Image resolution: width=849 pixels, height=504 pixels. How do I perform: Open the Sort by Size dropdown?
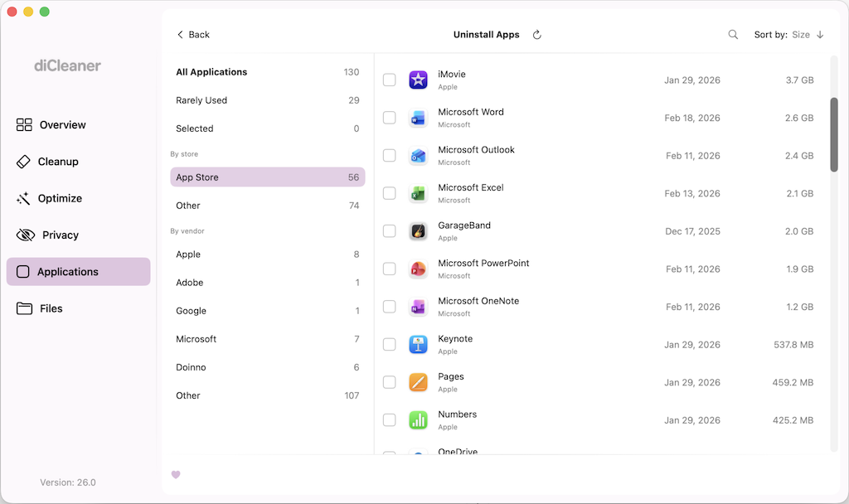point(800,35)
